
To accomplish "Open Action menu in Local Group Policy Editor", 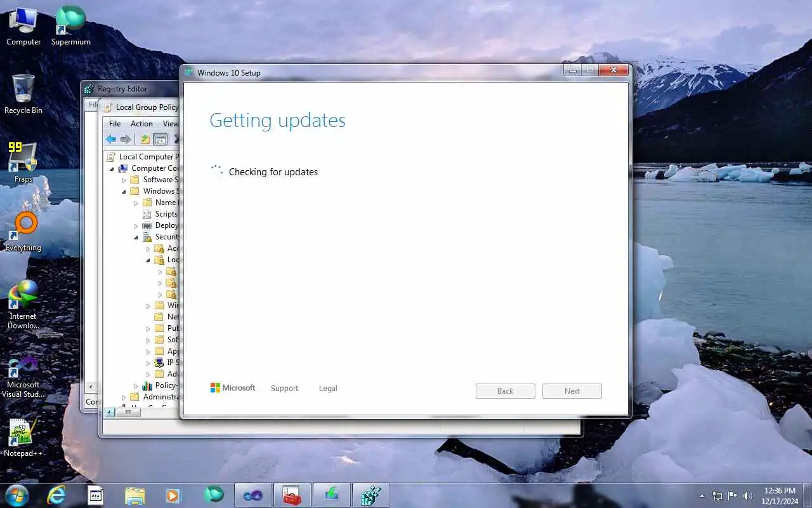I will click(141, 123).
